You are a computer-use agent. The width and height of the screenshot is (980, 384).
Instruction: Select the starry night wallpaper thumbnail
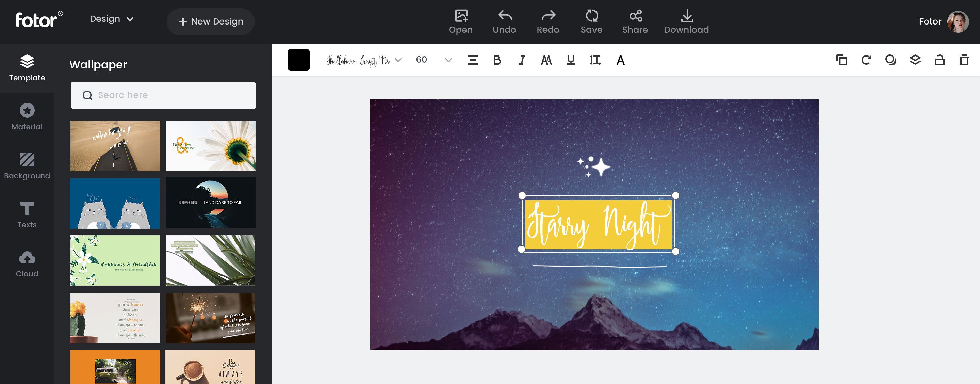(594, 224)
